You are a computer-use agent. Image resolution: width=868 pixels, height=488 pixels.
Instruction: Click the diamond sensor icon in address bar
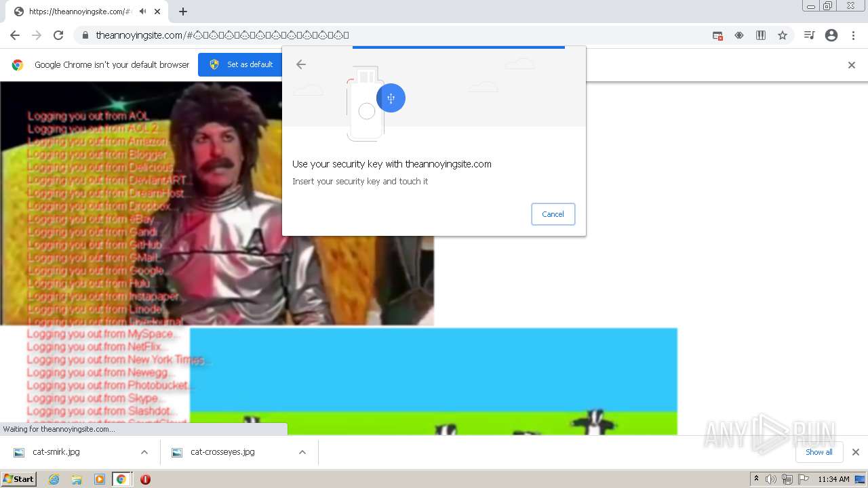coord(739,35)
